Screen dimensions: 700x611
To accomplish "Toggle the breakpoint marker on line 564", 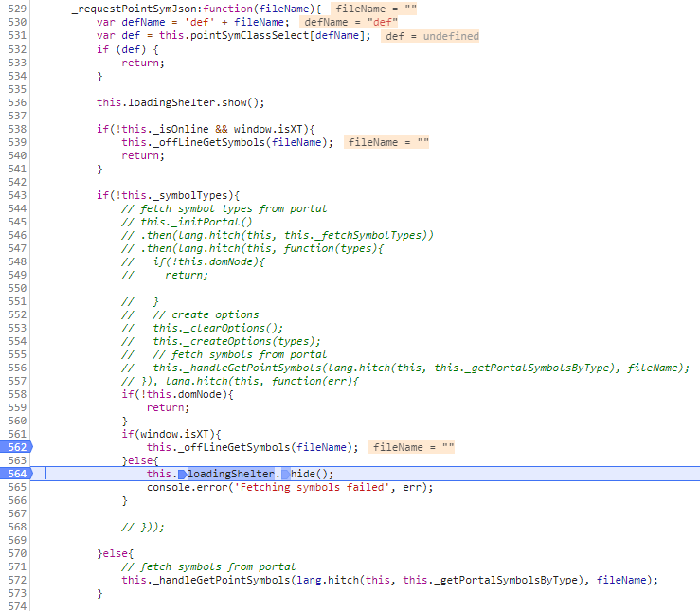I will [x=16, y=474].
